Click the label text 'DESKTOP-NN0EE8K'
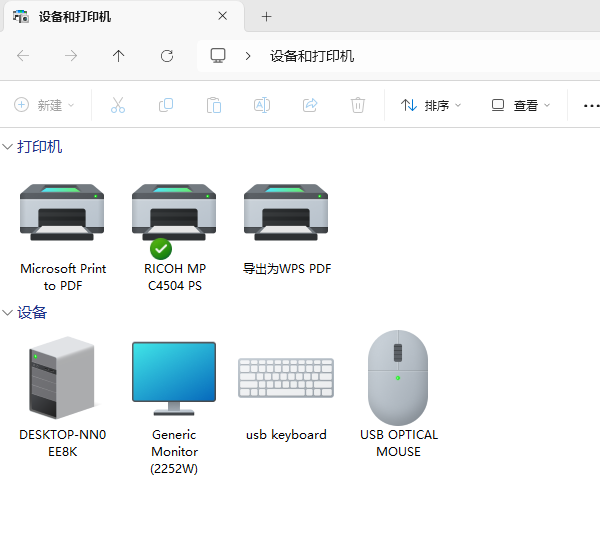 (x=63, y=443)
